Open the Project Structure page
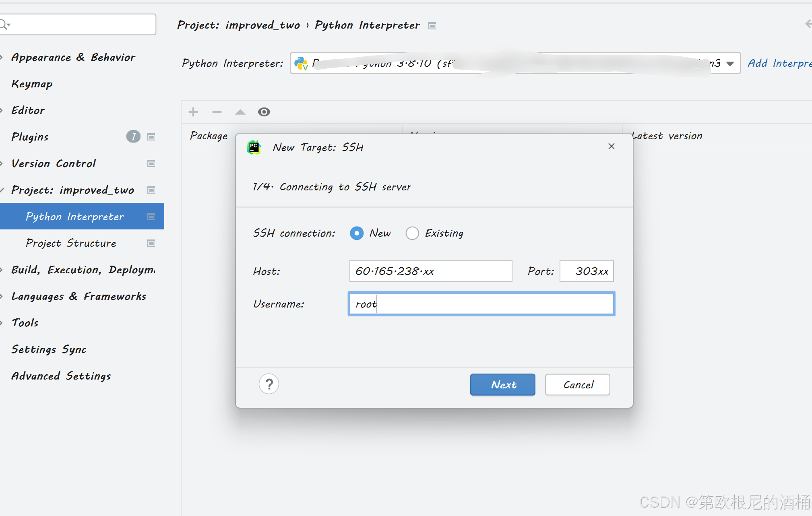The image size is (812, 516). point(71,243)
